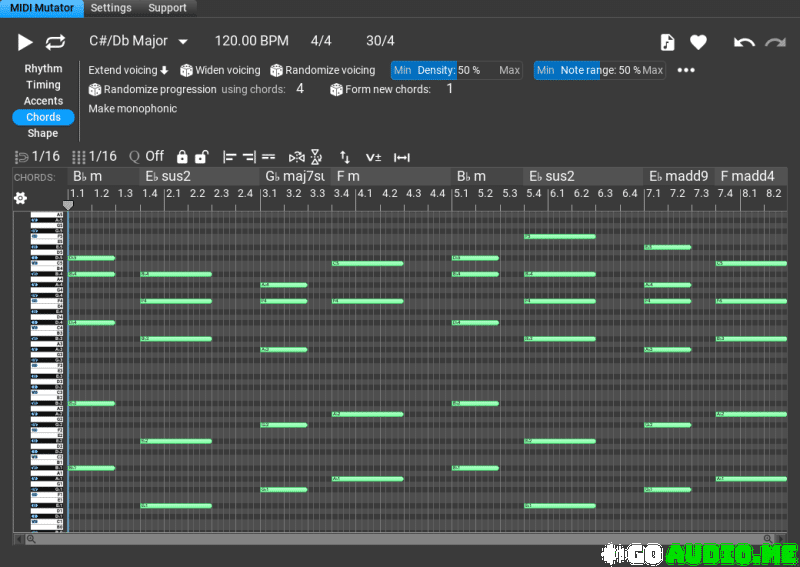Image resolution: width=800 pixels, height=567 pixels.
Task: Open the MIDI Mutator tab
Action: (x=42, y=8)
